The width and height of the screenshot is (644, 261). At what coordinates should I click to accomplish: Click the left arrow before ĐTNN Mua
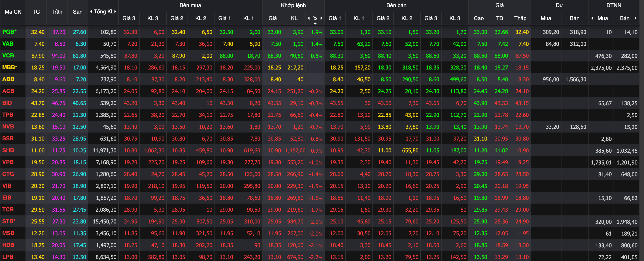(592, 18)
